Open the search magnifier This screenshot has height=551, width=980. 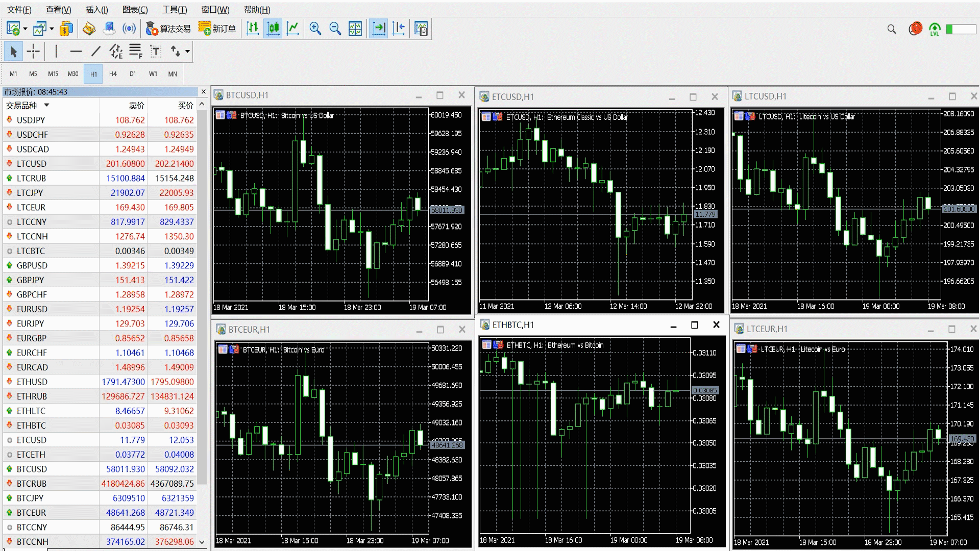892,29
